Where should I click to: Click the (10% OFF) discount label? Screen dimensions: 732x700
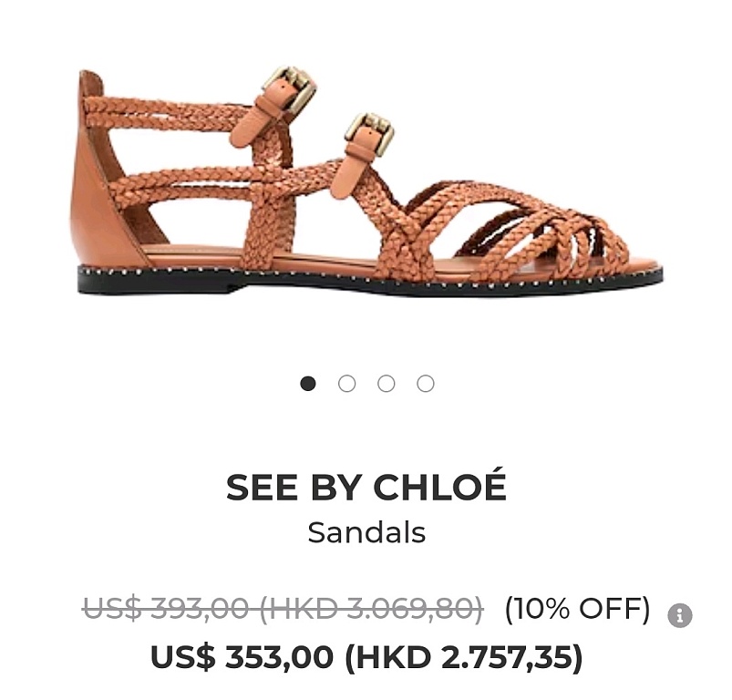577,609
